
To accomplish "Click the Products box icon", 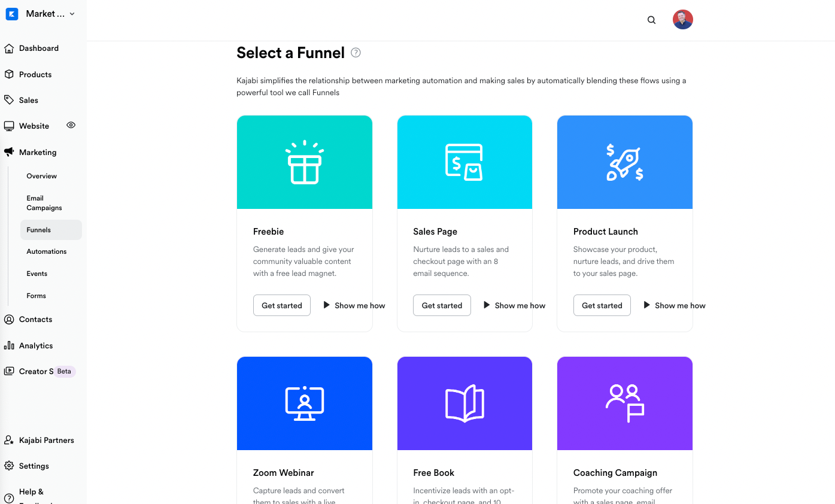I will coord(9,74).
